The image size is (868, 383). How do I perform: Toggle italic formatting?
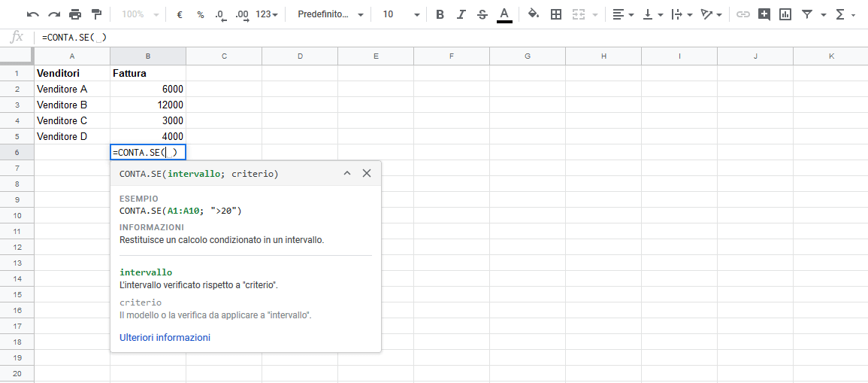[461, 14]
